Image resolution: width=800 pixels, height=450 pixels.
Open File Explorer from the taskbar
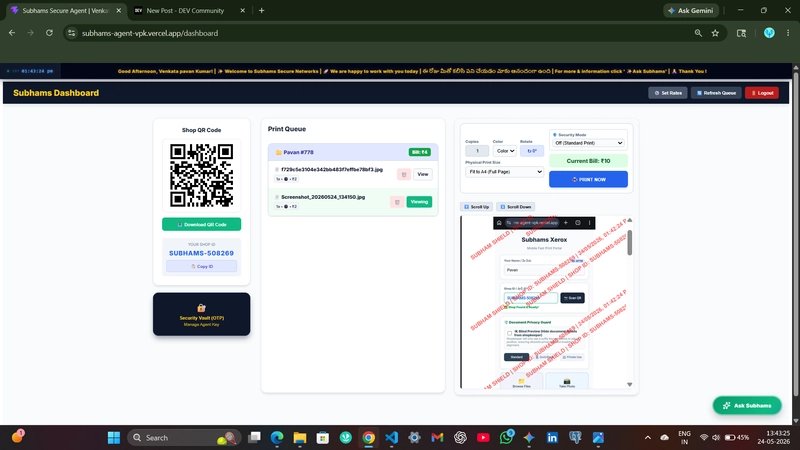coord(299,438)
